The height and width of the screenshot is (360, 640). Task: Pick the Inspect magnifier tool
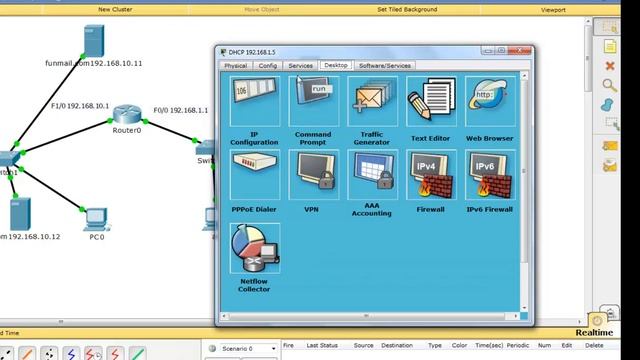pyautogui.click(x=609, y=85)
